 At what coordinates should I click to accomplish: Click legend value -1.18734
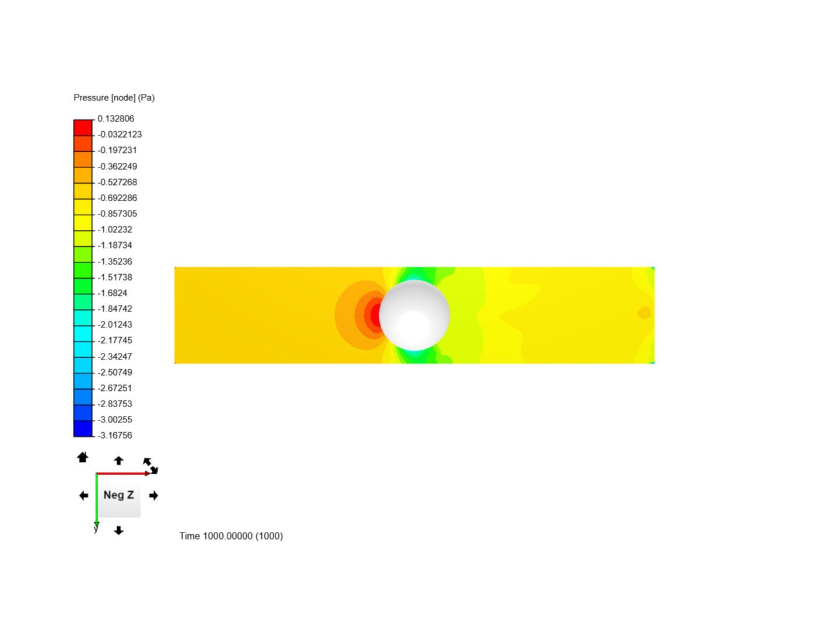(115, 245)
